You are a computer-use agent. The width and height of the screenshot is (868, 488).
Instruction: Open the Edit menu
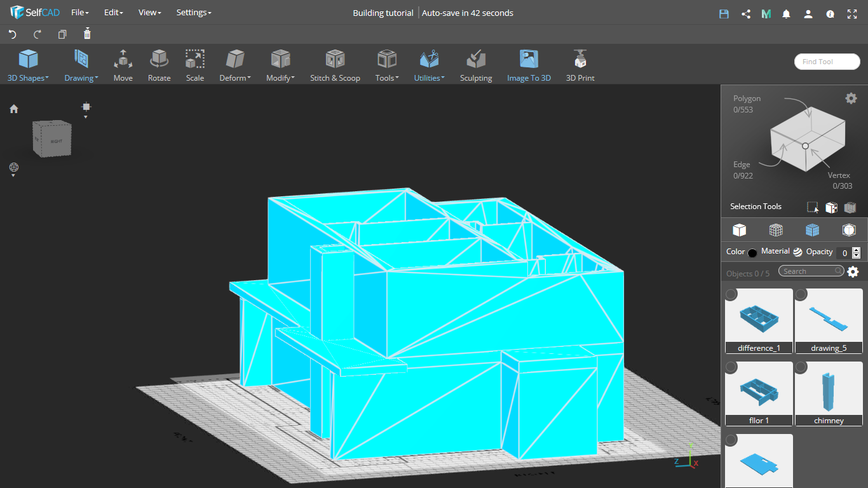(x=114, y=13)
